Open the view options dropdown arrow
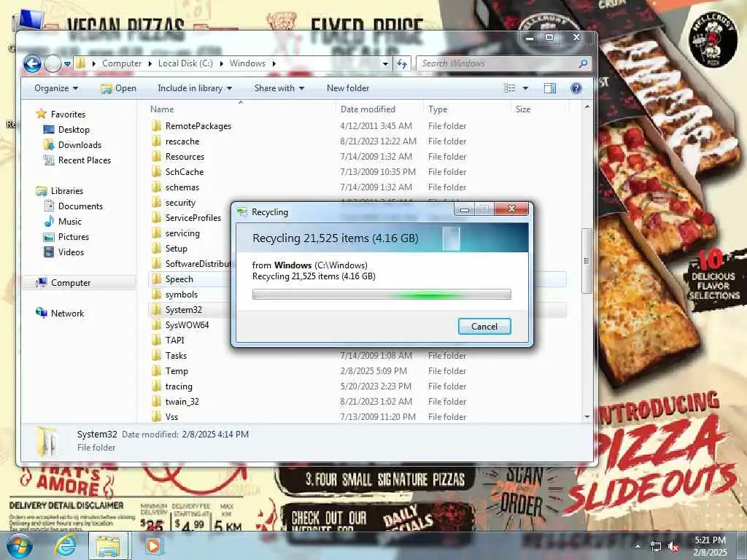Screen dimensions: 747x560 (525, 88)
